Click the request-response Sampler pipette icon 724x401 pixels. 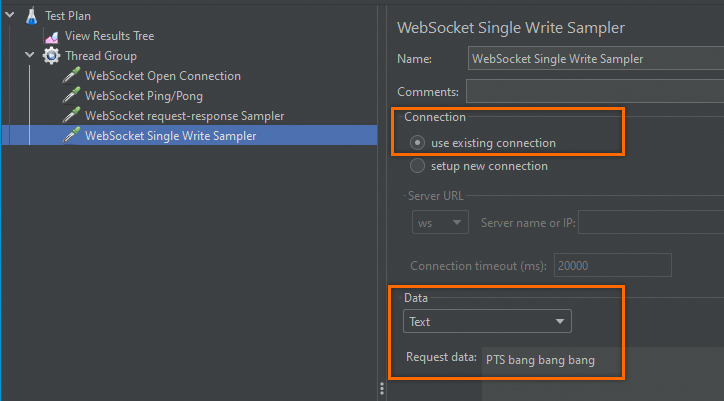point(71,116)
